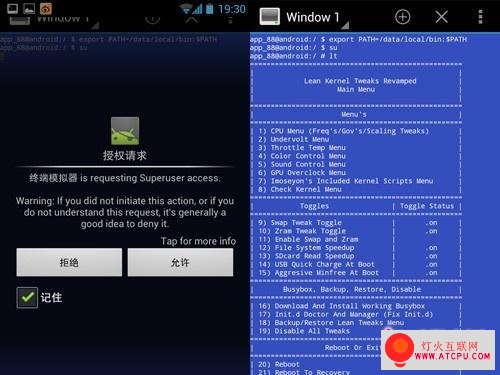This screenshot has width=500, height=375.
Task: Select '8) Check Kernel Menu' line
Action: tap(300, 189)
